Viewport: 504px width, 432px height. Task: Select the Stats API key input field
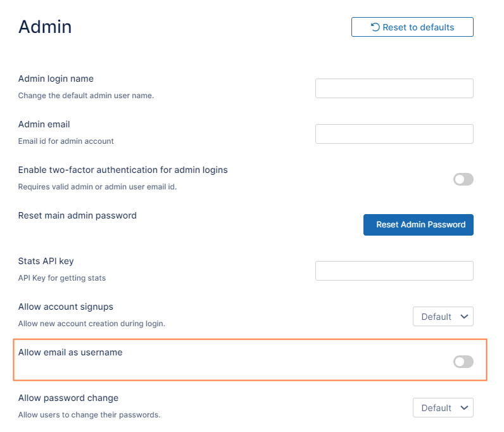[394, 271]
